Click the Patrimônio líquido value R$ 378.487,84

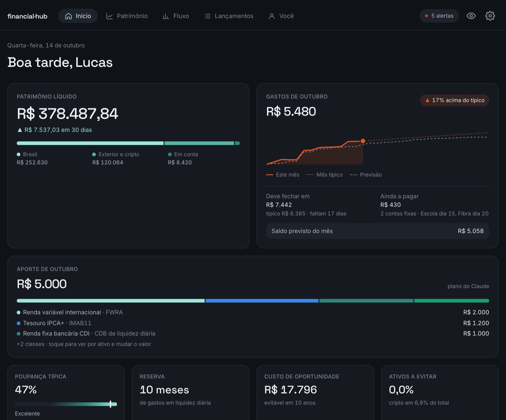click(x=67, y=114)
